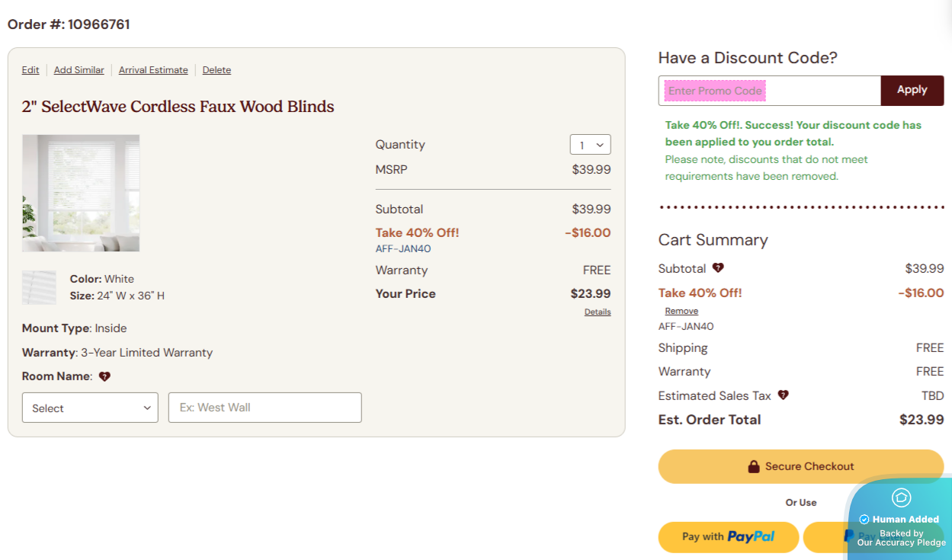Click the Edit link for the blinds
This screenshot has height=560, width=952.
30,70
